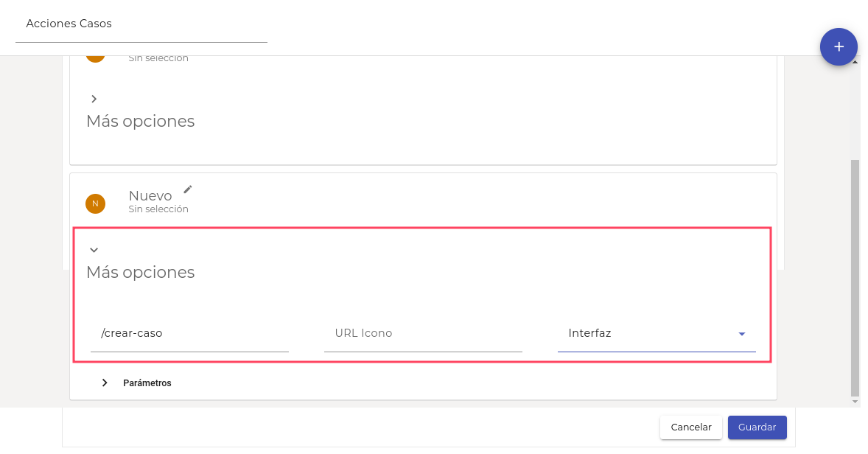Image resolution: width=868 pixels, height=454 pixels.
Task: Click the scrollbar down arrow
Action: [855, 402]
